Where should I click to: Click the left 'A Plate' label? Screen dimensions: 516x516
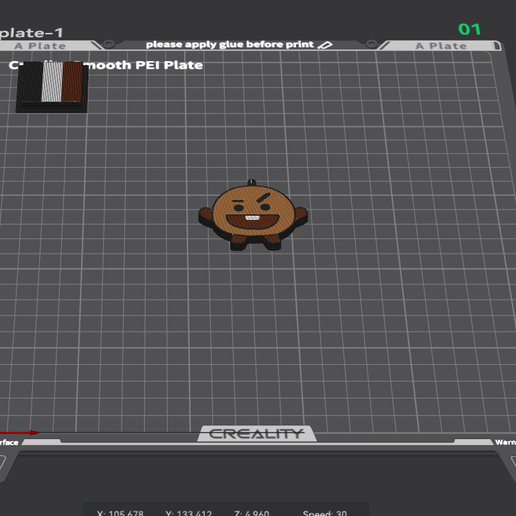tap(40, 46)
